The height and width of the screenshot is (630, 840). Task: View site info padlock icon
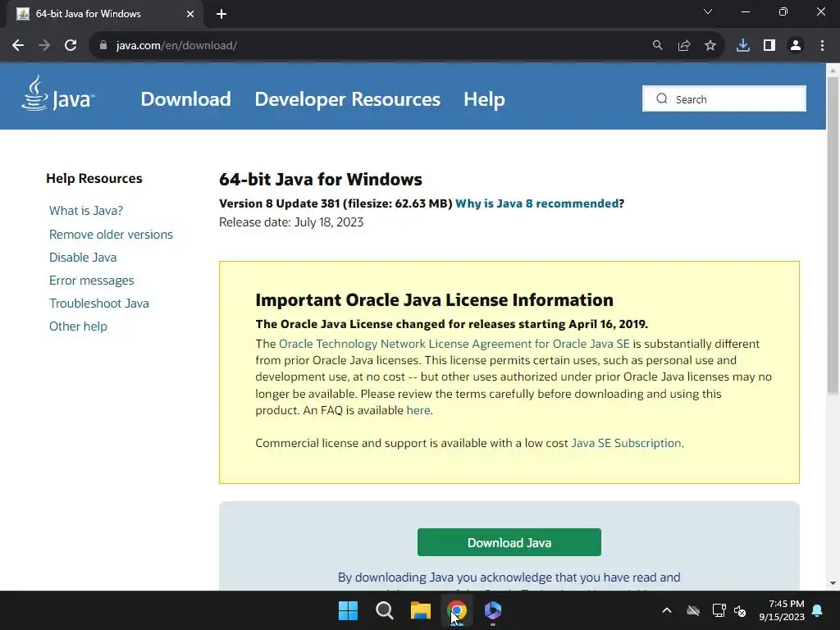pos(103,46)
